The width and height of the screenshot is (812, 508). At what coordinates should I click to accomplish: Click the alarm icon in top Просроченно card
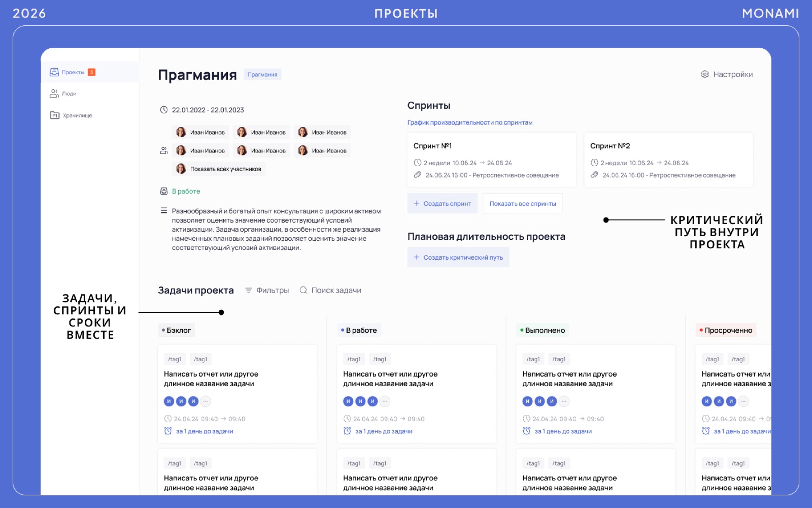[706, 431]
